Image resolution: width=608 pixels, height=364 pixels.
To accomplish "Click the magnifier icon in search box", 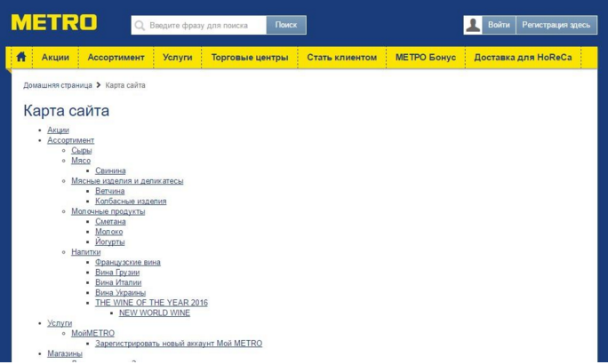I will 140,26.
